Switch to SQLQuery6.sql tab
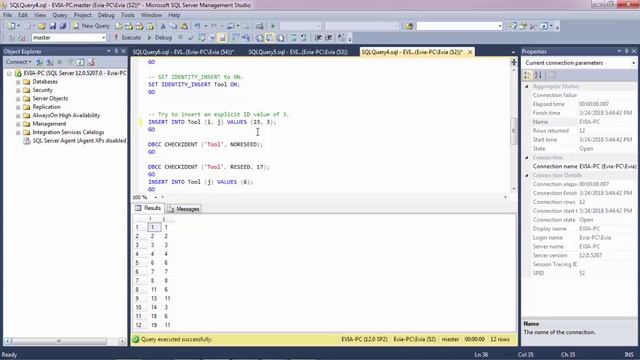640x360 pixels. (x=183, y=52)
